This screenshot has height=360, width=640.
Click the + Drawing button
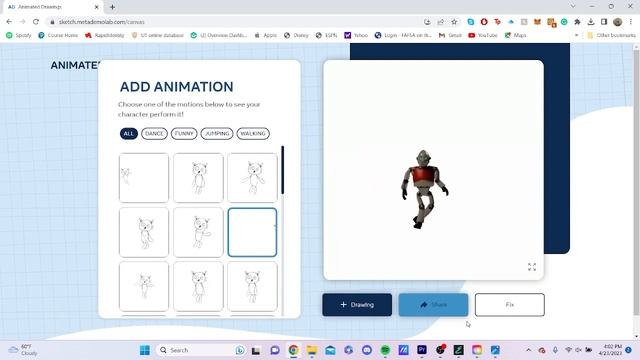tap(357, 304)
